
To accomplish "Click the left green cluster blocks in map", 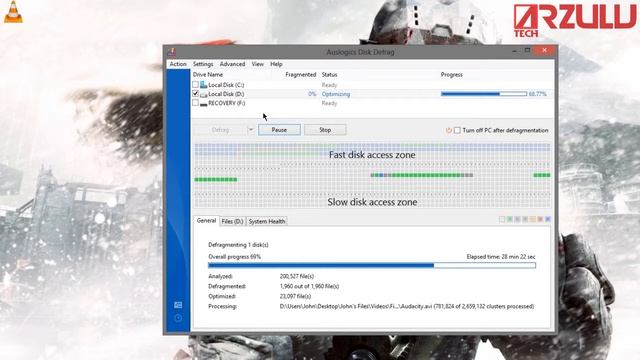I will tap(216, 180).
